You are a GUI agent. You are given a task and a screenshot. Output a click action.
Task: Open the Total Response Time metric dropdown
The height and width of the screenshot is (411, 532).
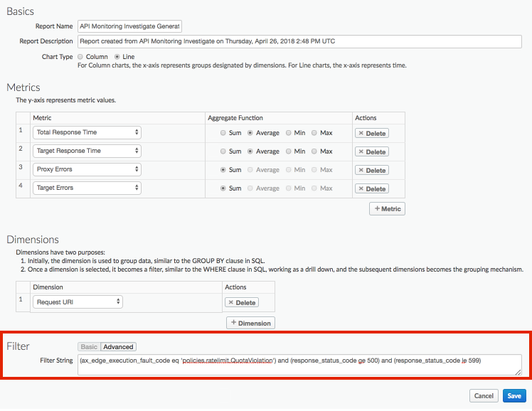pos(87,132)
